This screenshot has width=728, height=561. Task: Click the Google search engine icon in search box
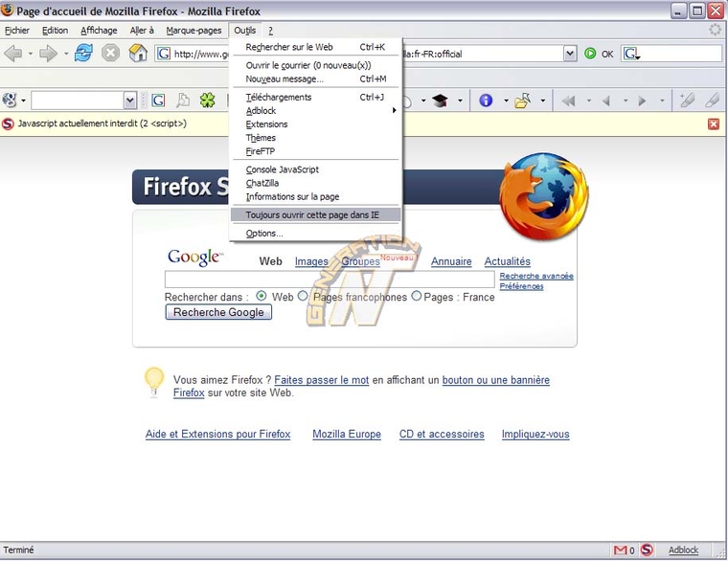[x=631, y=54]
